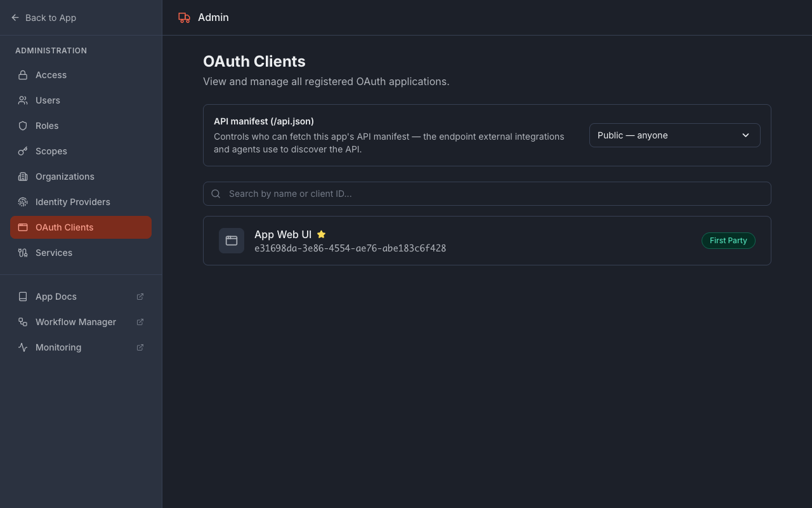
Task: Click the search magnifier icon
Action: pyautogui.click(x=216, y=194)
